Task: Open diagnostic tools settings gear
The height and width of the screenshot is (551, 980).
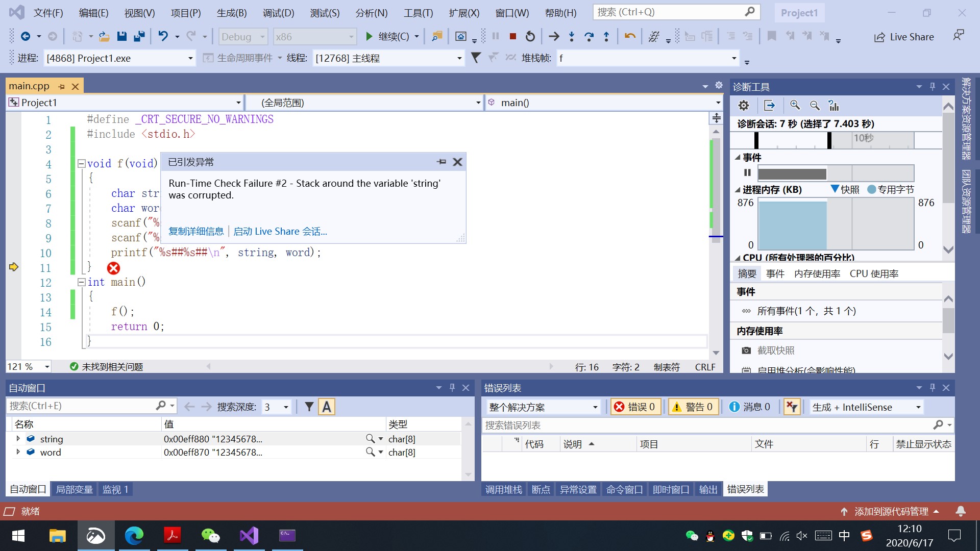Action: [x=744, y=105]
